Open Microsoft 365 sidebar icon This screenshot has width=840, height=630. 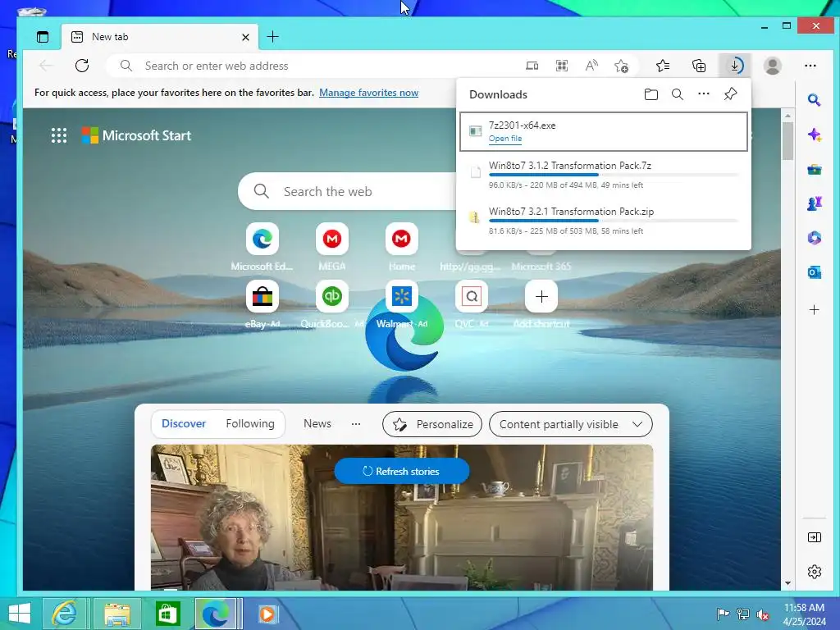coord(815,238)
